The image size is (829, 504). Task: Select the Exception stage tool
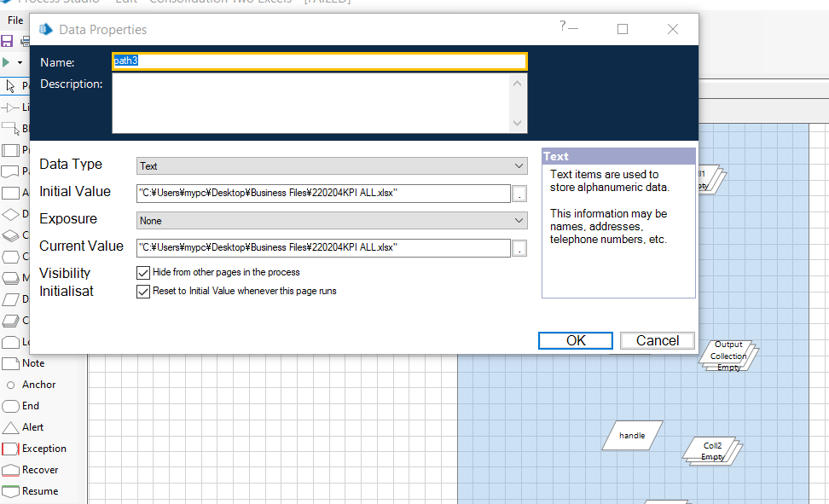(x=43, y=449)
